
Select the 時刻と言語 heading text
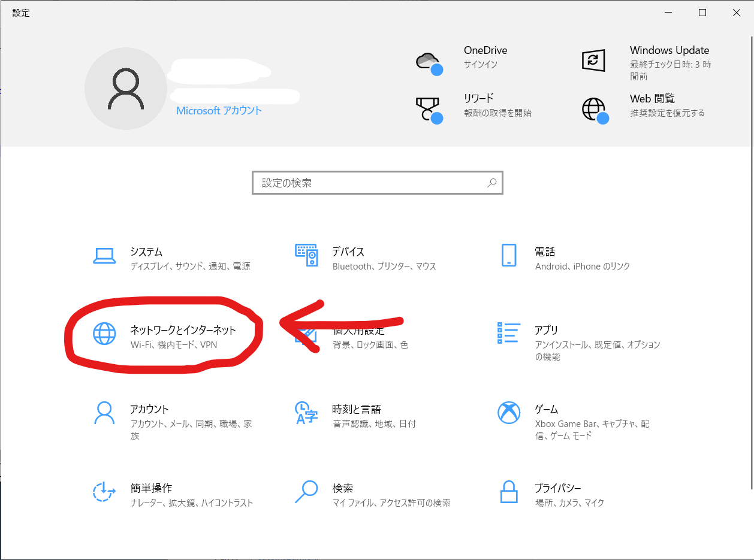(x=357, y=409)
